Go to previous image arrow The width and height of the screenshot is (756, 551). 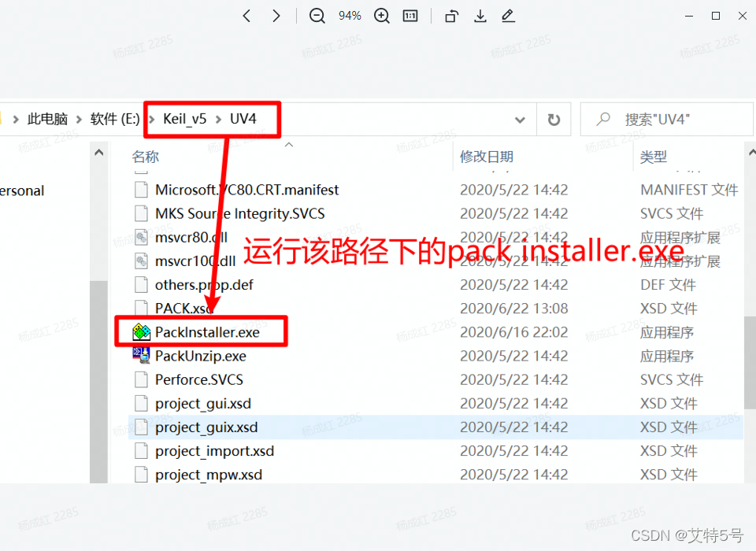pyautogui.click(x=246, y=16)
